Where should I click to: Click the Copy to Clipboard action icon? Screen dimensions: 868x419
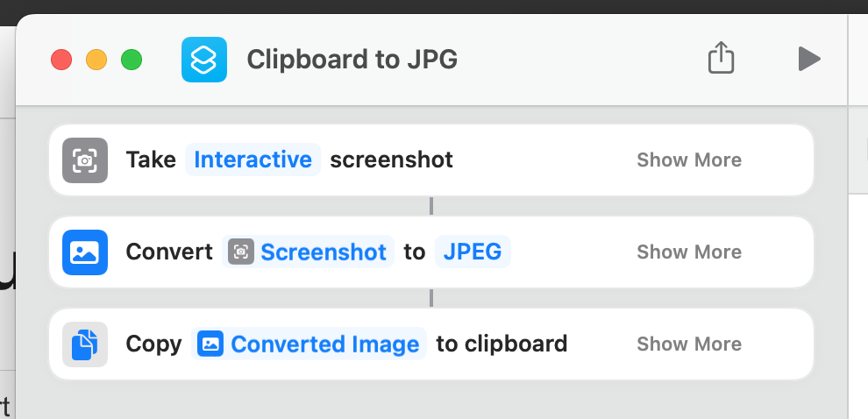coord(85,344)
